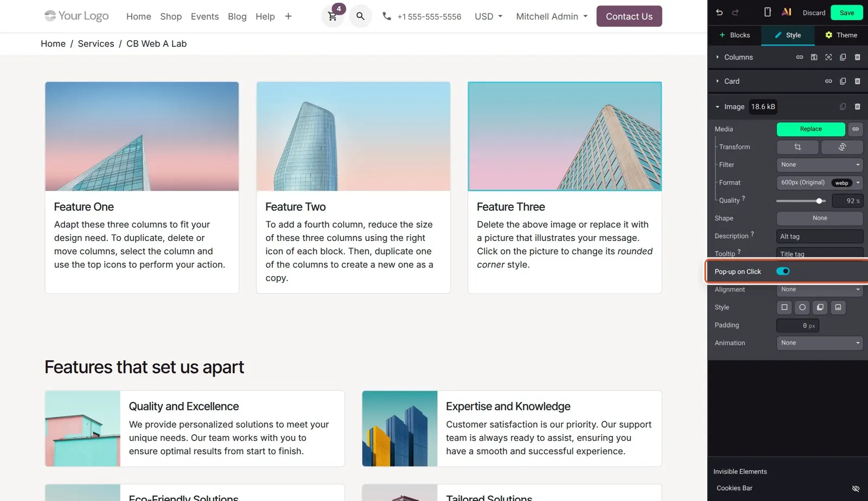
Task: Click the Quality slider handle
Action: 819,201
